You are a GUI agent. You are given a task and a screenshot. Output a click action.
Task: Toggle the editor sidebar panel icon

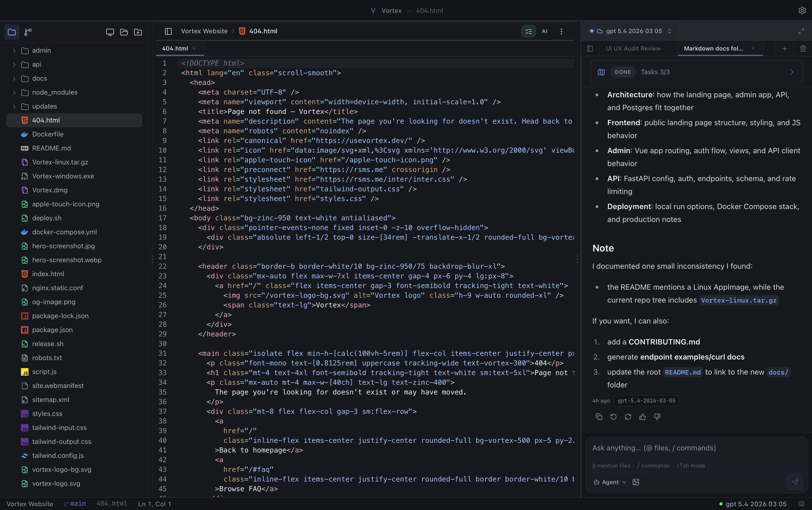click(168, 31)
